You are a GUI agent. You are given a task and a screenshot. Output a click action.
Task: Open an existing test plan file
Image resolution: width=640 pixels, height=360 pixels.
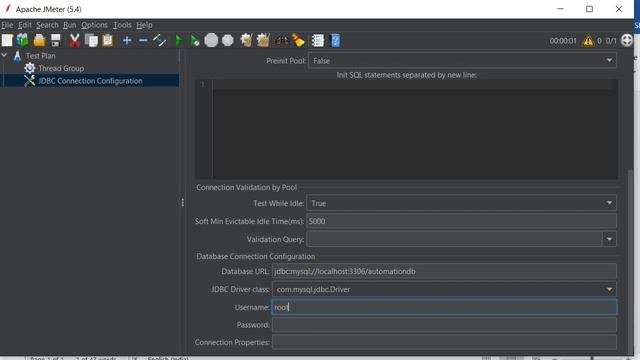[x=40, y=40]
